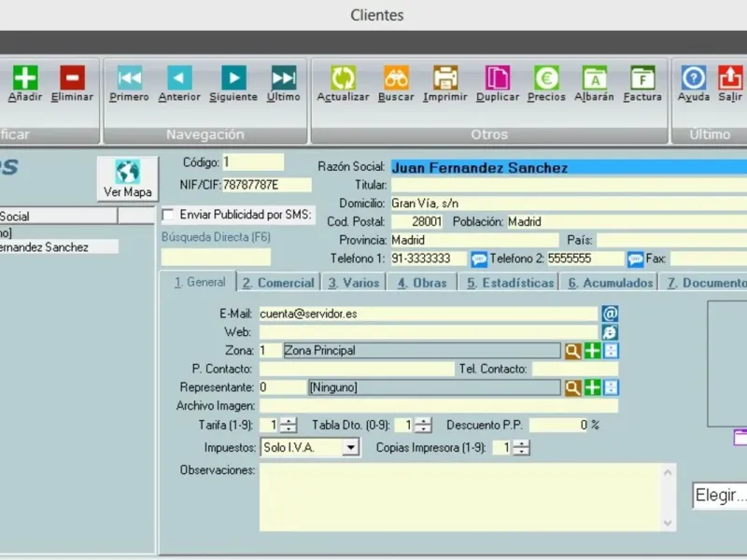Increase the Copias Impresora spinner value

521,443
